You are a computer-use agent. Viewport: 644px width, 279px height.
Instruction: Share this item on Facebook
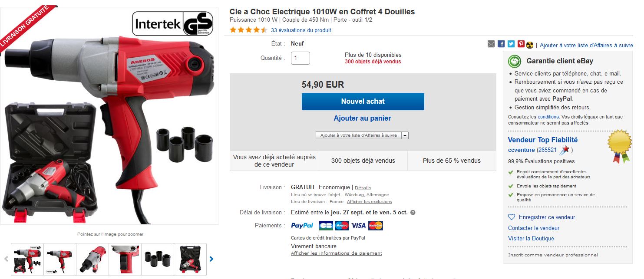coord(501,44)
